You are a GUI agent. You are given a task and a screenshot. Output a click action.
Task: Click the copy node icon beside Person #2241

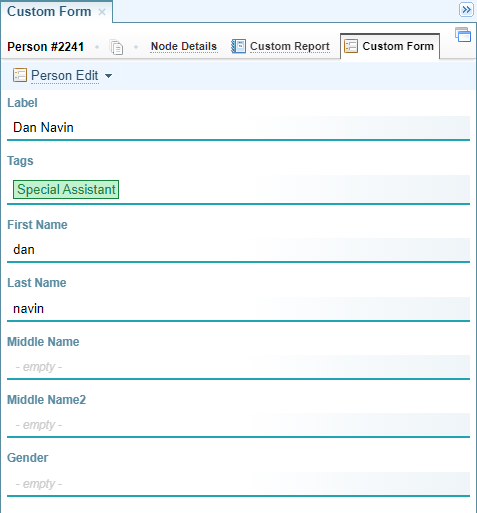116,47
